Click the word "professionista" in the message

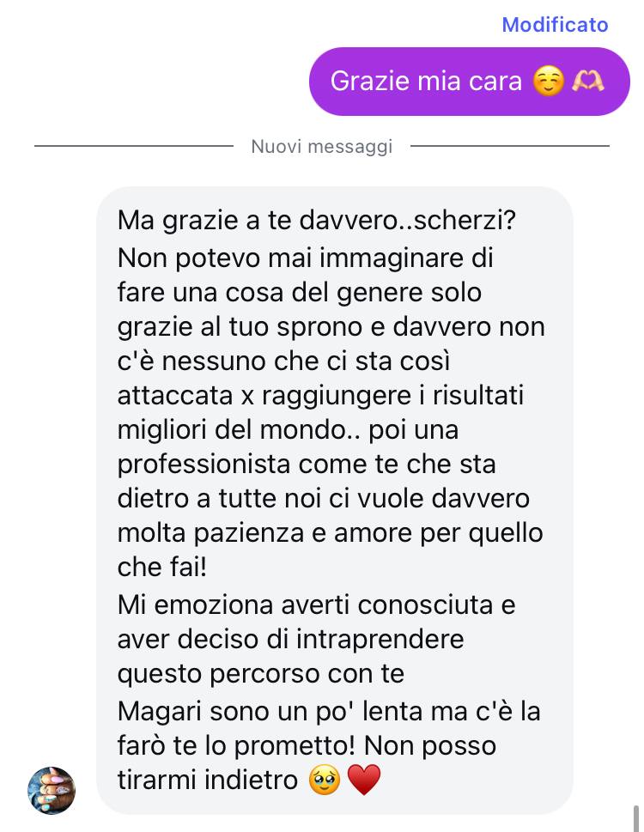pyautogui.click(x=204, y=465)
